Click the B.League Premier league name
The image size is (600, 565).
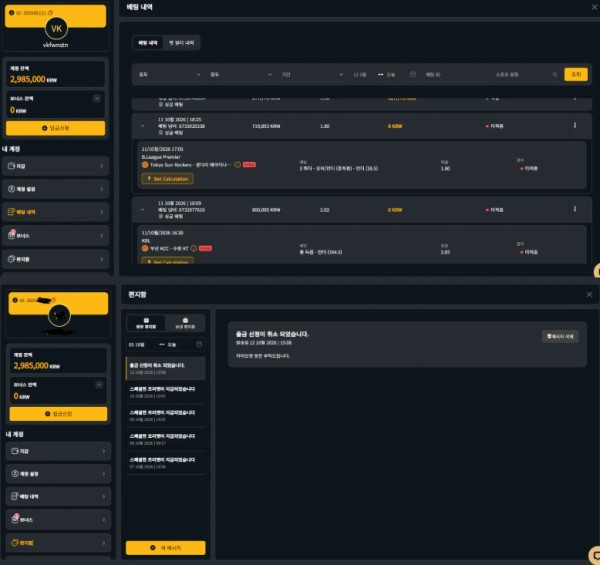point(161,157)
